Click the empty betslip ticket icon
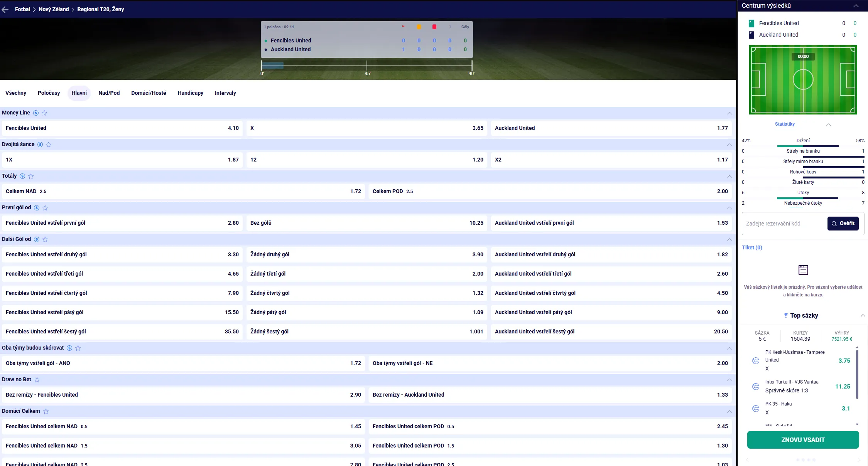868x466 pixels. click(x=803, y=270)
